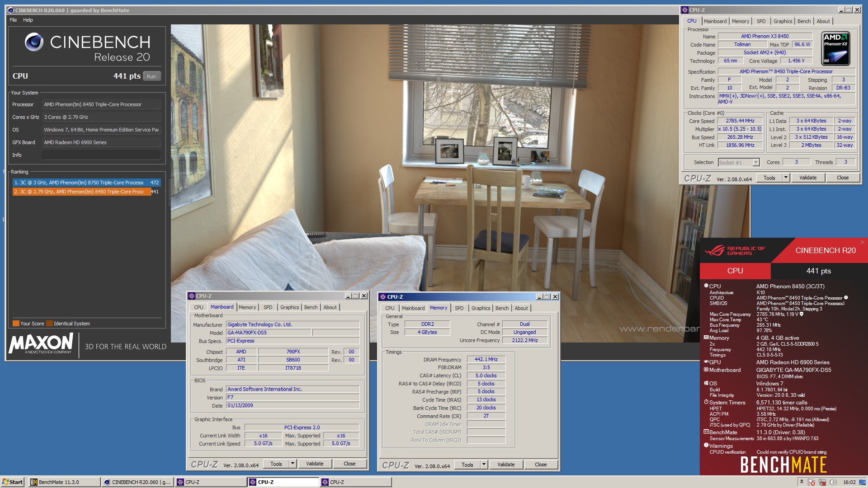Open Bench tab in Memory CPU-Z window
Image resolution: width=868 pixels, height=488 pixels.
(x=502, y=308)
